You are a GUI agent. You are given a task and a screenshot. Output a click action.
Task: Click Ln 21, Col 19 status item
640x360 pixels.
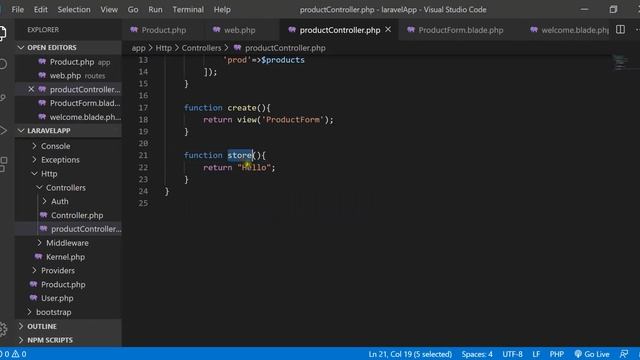point(410,354)
